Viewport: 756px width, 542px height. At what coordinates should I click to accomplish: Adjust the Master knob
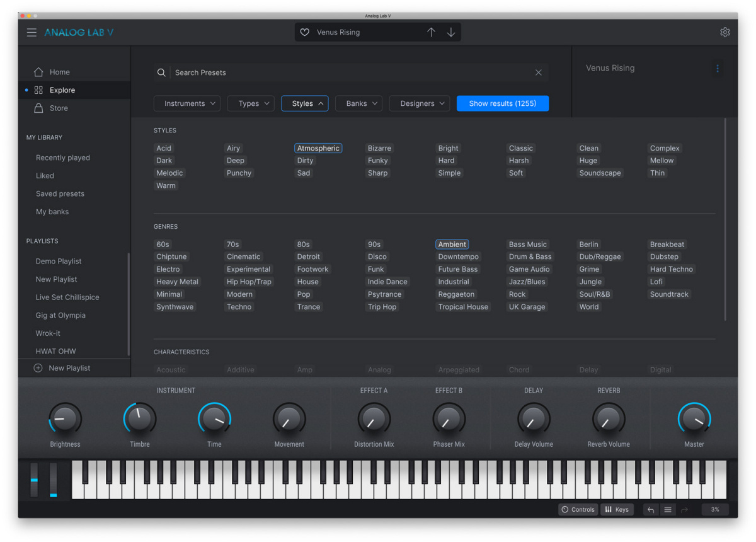pos(694,418)
